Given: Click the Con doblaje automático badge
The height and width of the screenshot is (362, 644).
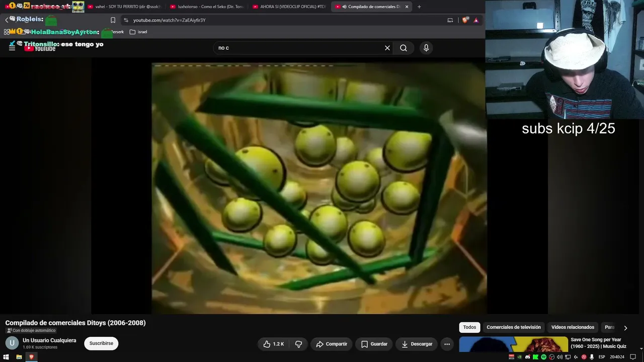Looking at the screenshot, I should [x=31, y=330].
